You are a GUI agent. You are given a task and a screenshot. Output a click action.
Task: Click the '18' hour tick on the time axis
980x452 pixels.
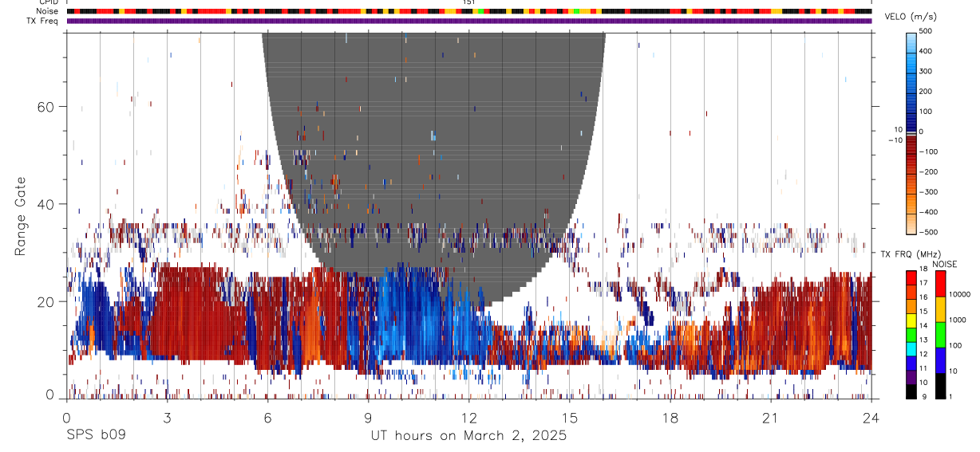pos(670,419)
